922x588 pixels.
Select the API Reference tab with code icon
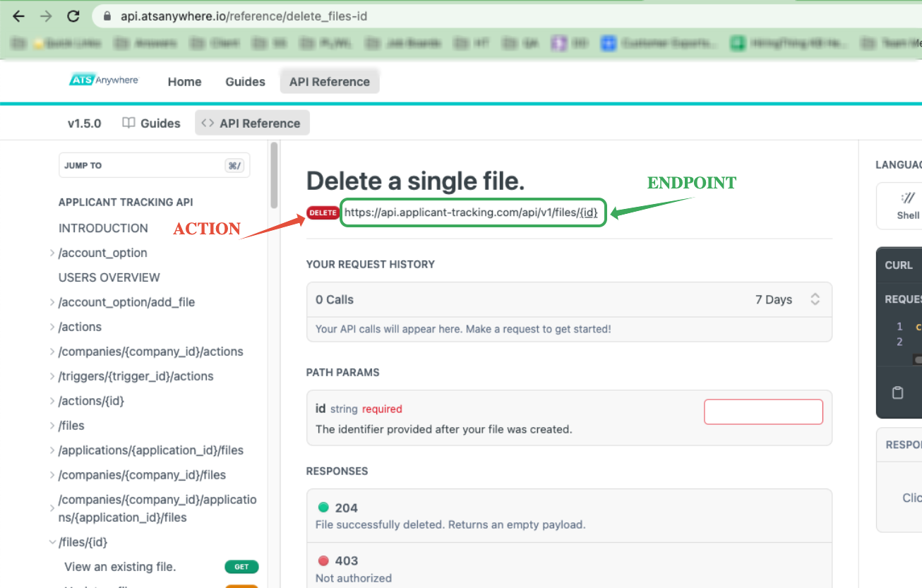click(252, 123)
